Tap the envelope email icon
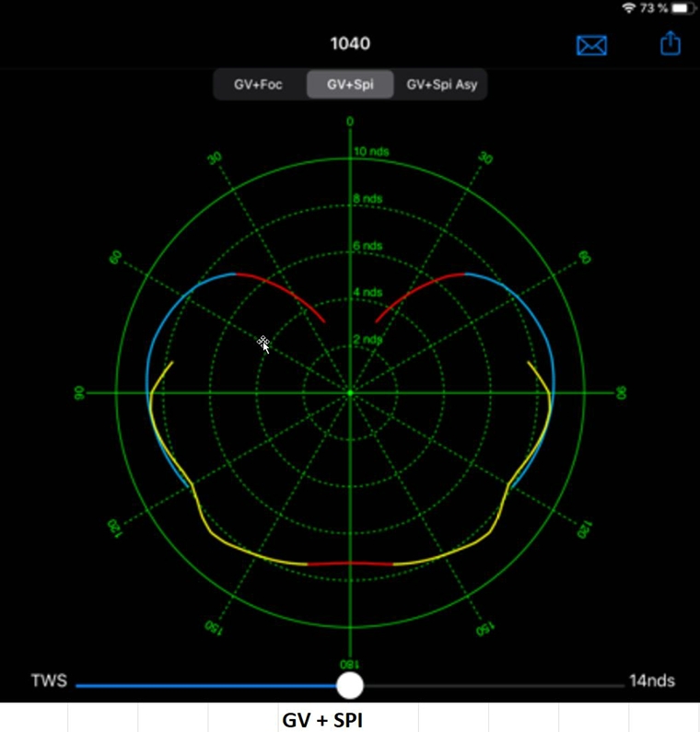 click(591, 44)
